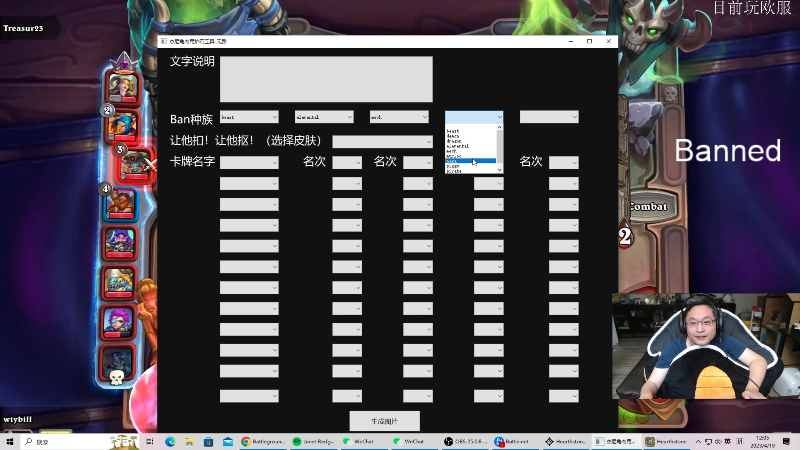
Task: Choose the highlighted naga list entry
Action: 470,161
